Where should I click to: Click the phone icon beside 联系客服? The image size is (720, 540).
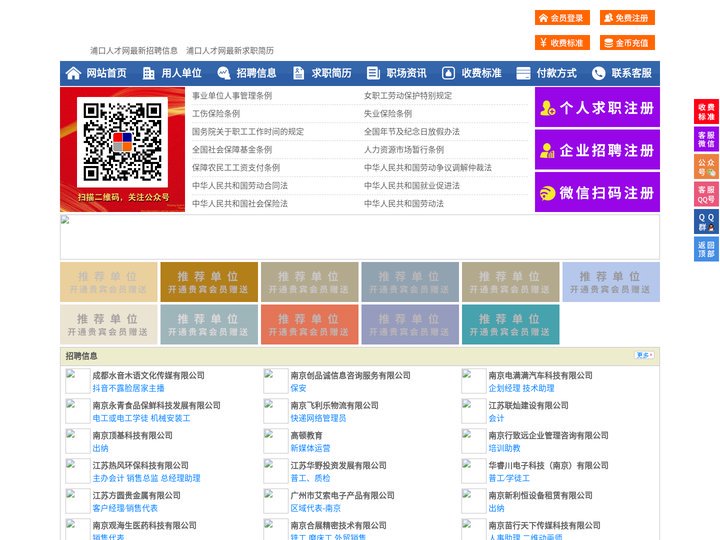coord(598,73)
